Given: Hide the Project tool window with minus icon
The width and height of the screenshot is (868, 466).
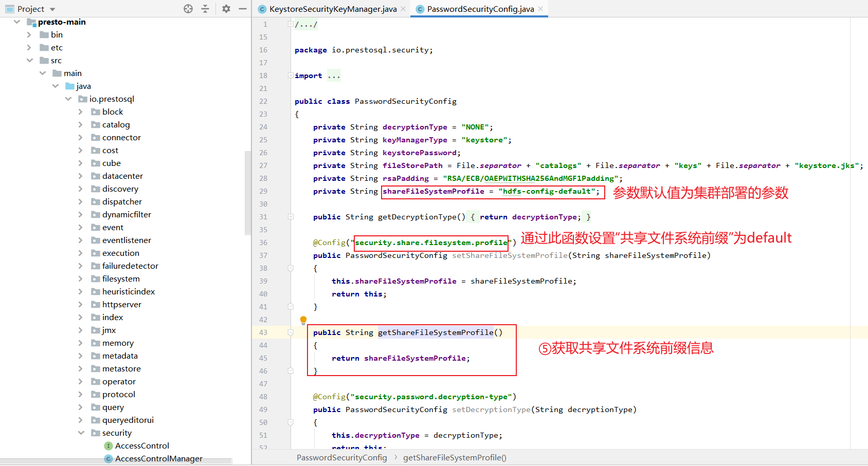Looking at the screenshot, I should point(243,8).
